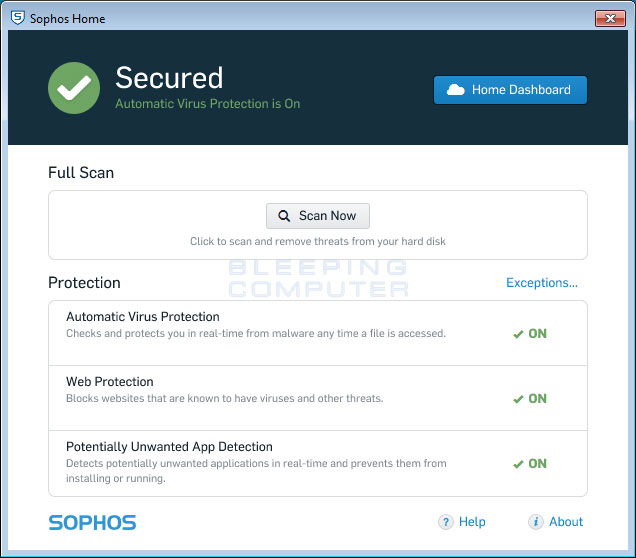Click the magnifier icon on Scan Now
The width and height of the screenshot is (636, 558).
285,216
